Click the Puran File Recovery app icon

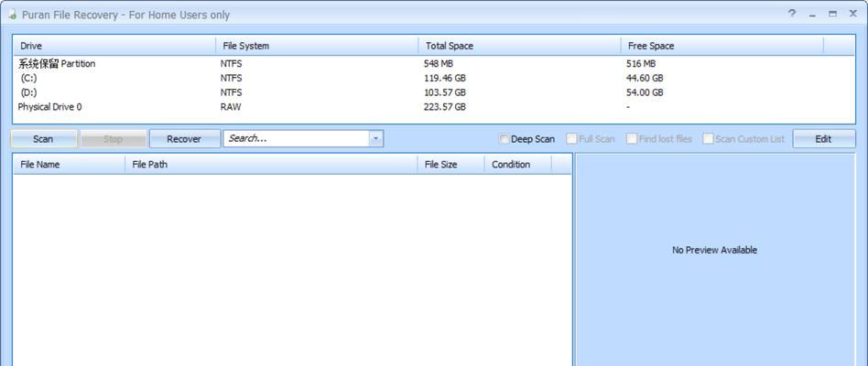12,15
